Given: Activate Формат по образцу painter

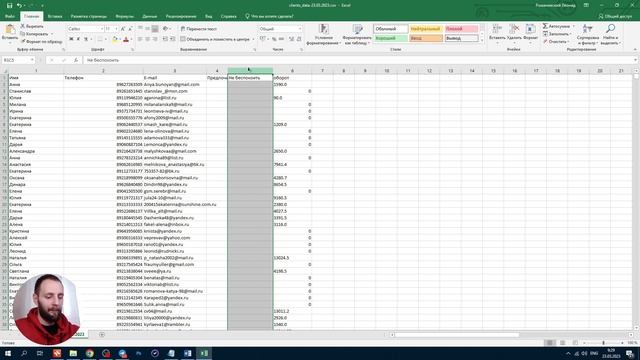Looking at the screenshot, I should (41, 42).
